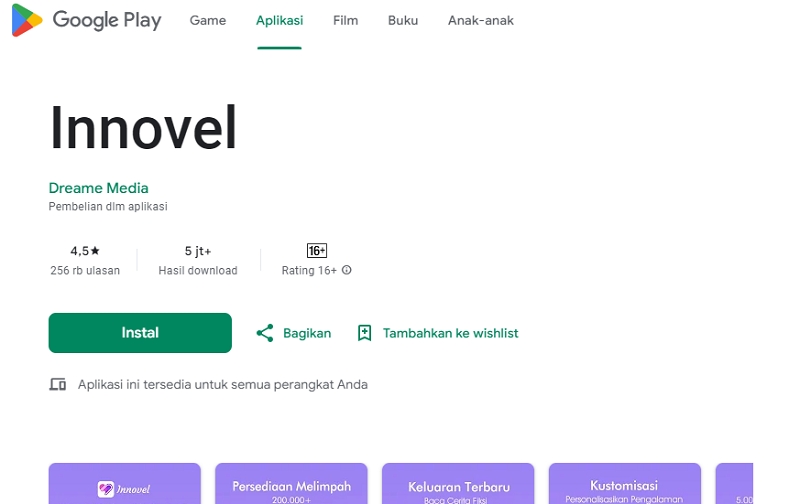Click the Google Play logo

(x=86, y=20)
